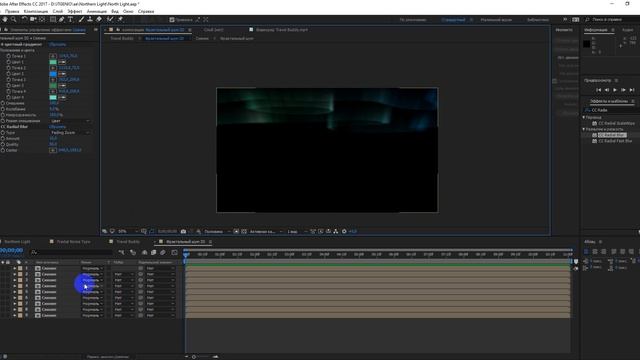This screenshot has width=640, height=360.
Task: Open the Type dropdown showing Fading Zoom
Action: tap(70, 133)
